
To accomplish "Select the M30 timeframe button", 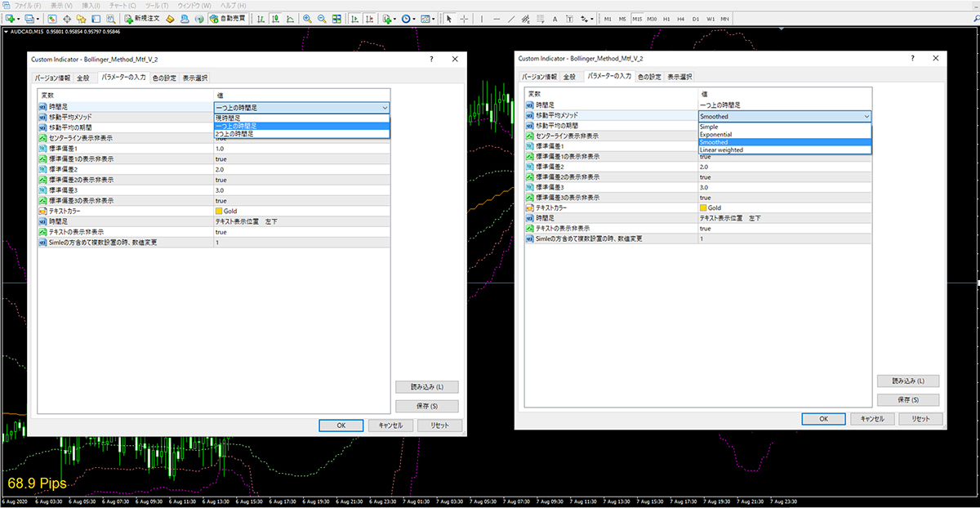I will (652, 18).
